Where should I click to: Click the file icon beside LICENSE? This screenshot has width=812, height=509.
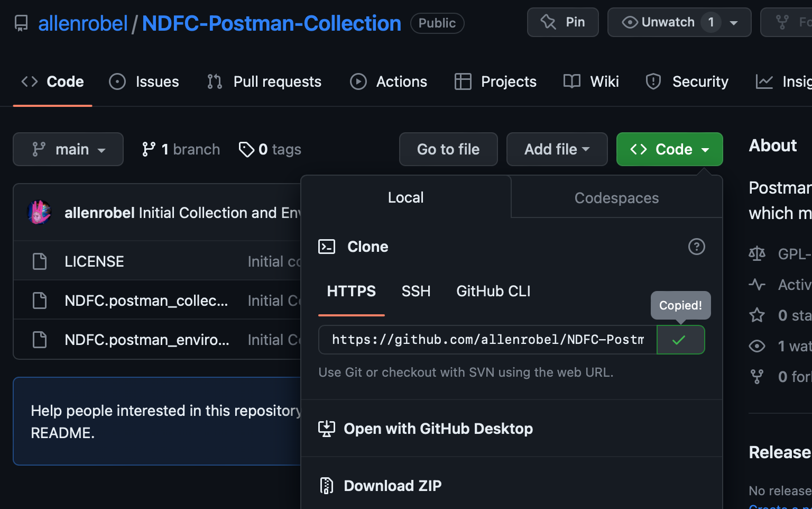(40, 261)
